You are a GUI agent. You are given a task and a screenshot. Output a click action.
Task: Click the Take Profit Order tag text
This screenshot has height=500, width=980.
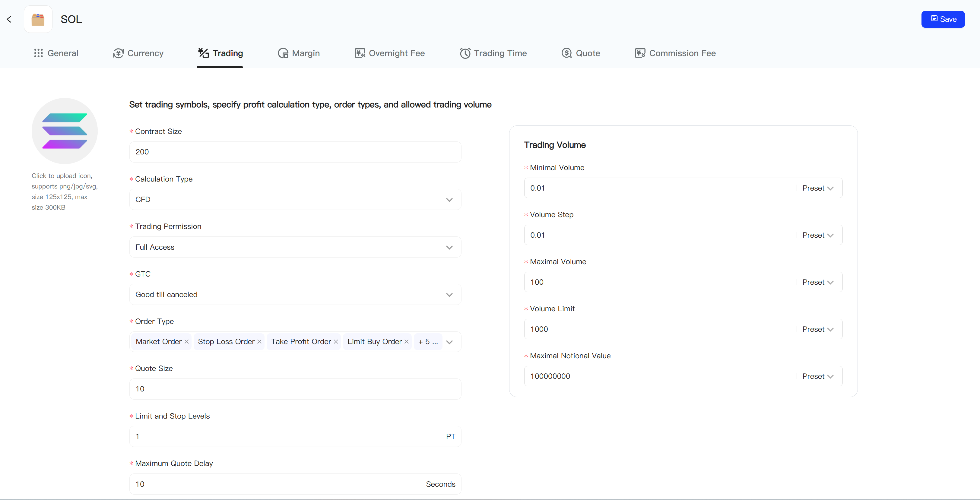coord(301,342)
